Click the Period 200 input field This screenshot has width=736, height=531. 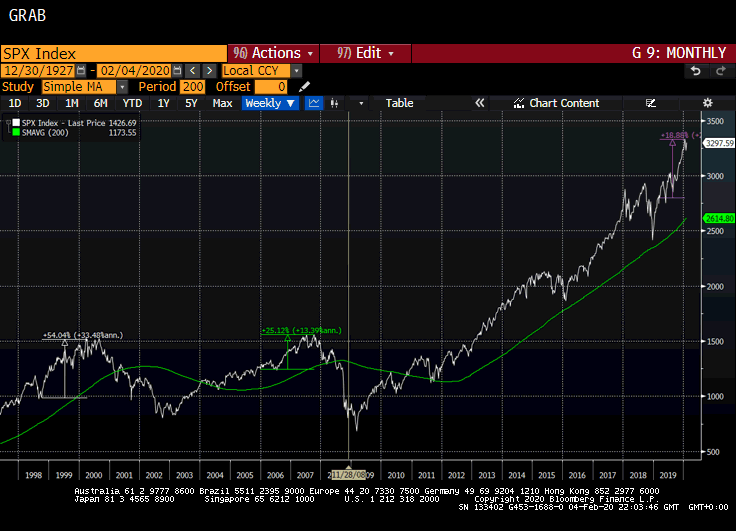click(x=193, y=87)
